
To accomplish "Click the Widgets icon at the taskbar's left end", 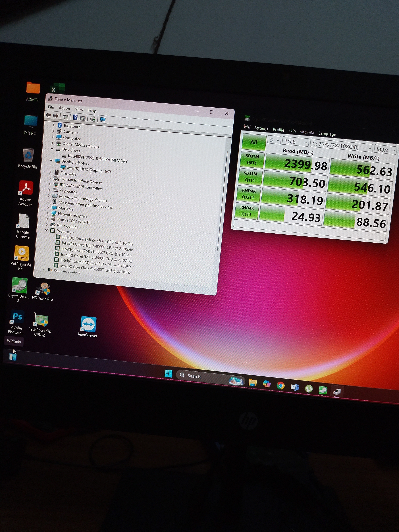I will point(13,356).
